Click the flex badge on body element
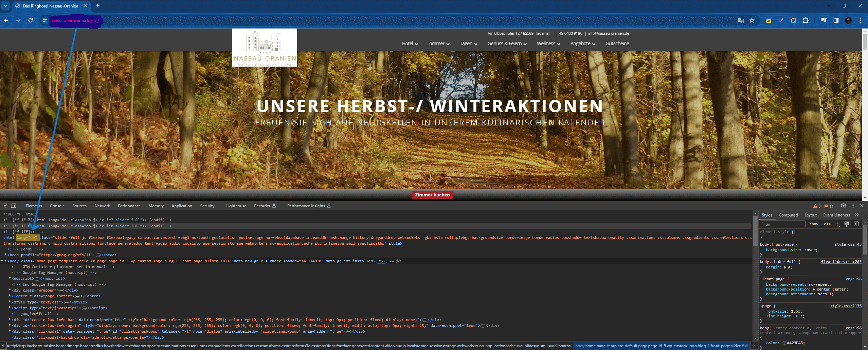868x350 pixels. click(382, 261)
